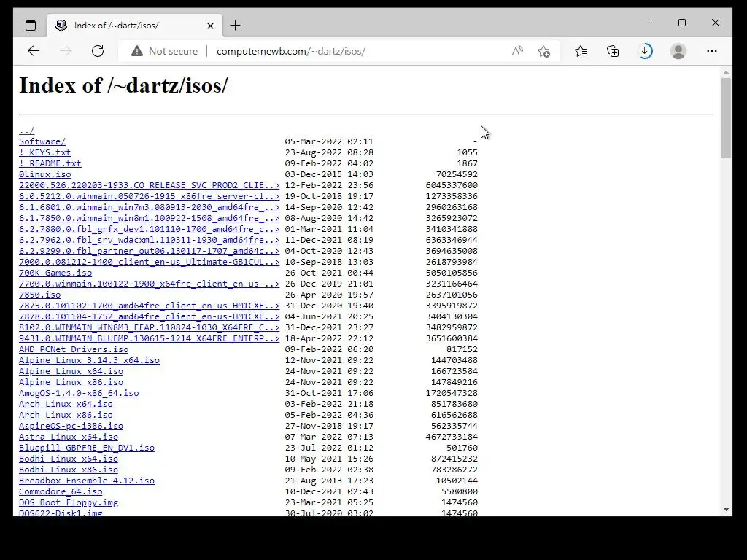Open the !_KEYS.txt file
Image resolution: width=747 pixels, height=560 pixels.
[44, 152]
